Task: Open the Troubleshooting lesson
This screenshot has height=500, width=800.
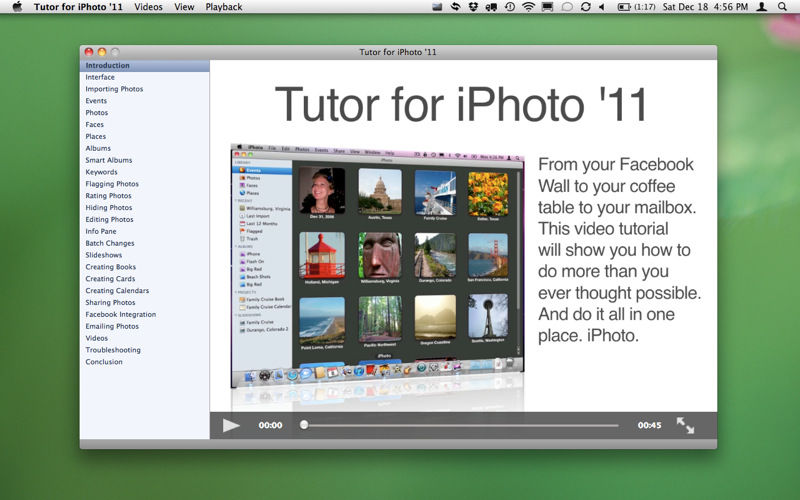Action: (144, 349)
